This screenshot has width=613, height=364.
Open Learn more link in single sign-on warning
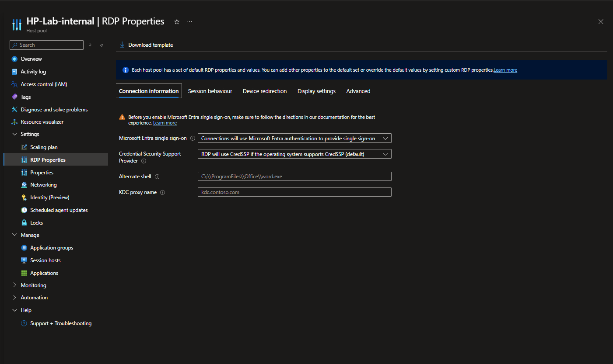click(x=165, y=123)
